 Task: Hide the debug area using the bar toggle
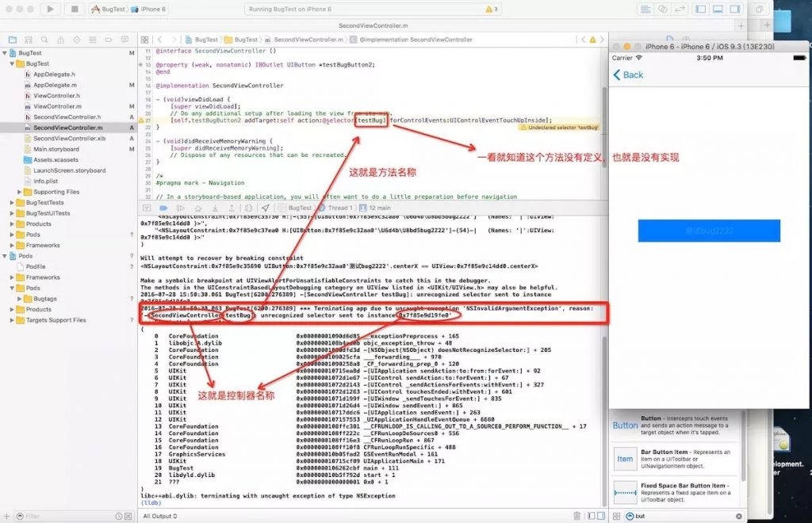pos(147,208)
